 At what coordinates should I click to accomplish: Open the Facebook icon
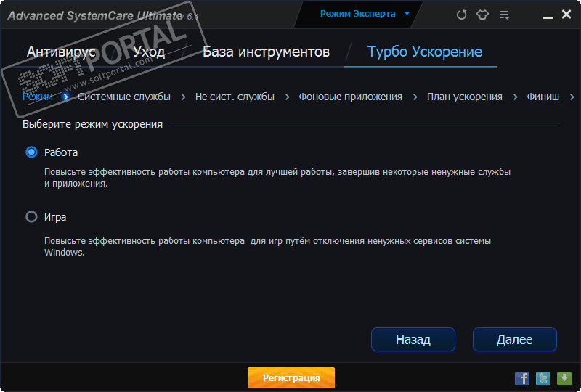pos(522,378)
